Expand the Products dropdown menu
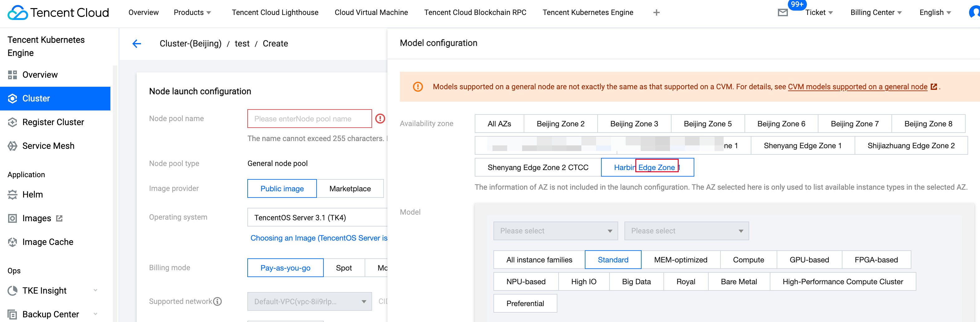Viewport: 980px width, 322px height. (x=192, y=12)
